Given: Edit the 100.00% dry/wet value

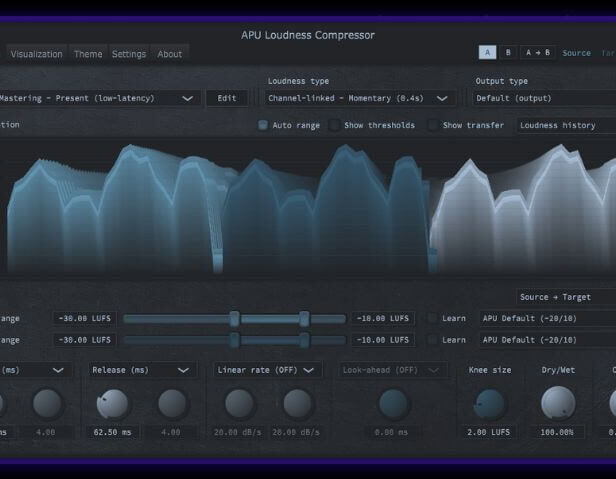Looking at the screenshot, I should point(557,432).
